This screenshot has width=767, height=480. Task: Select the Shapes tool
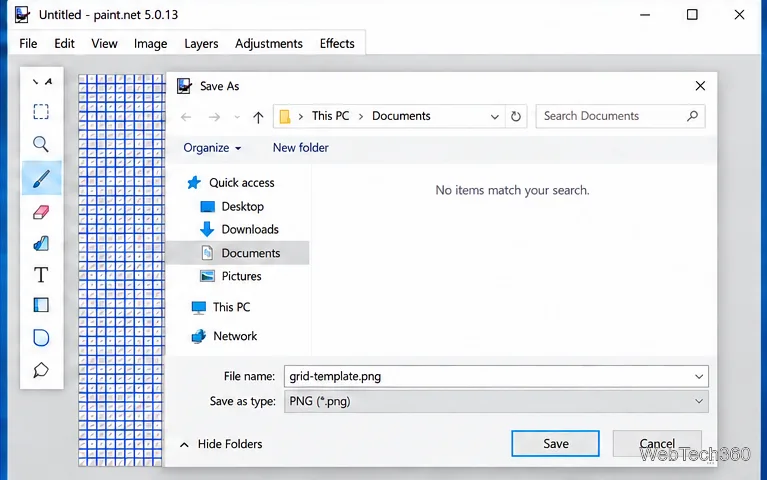pyautogui.click(x=41, y=338)
